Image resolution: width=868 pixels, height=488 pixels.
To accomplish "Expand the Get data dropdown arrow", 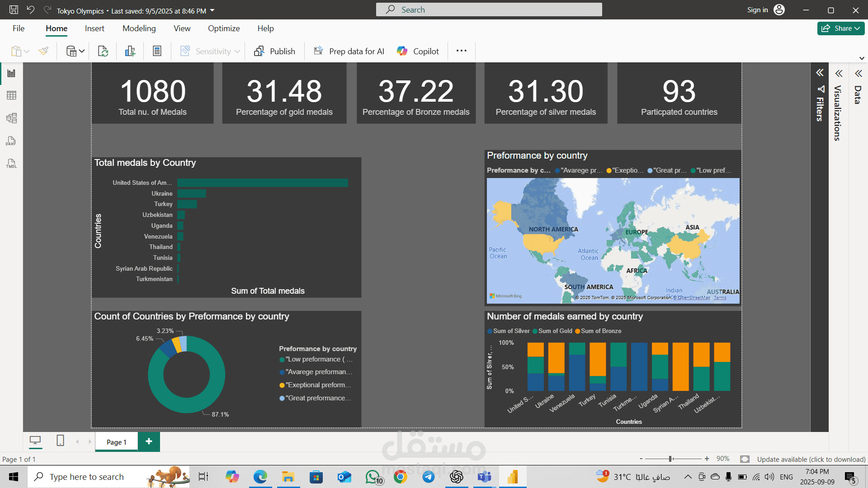I will (82, 52).
